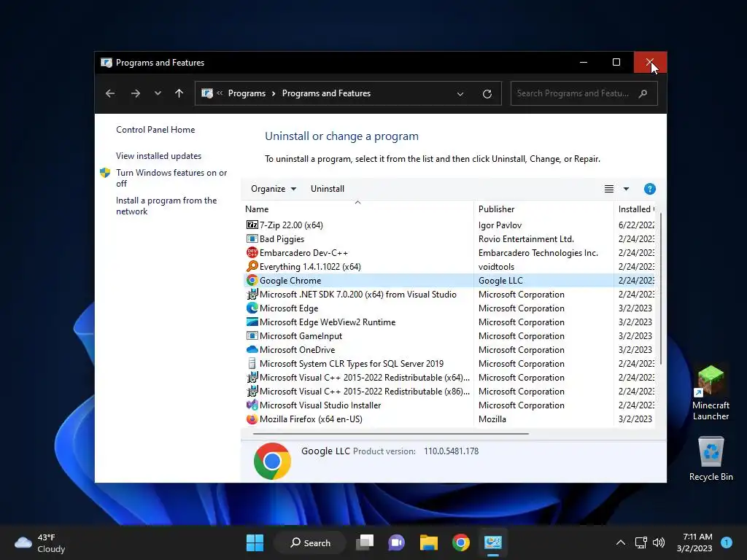The height and width of the screenshot is (560, 747).
Task: Open Task View from taskbar
Action: [x=365, y=542]
